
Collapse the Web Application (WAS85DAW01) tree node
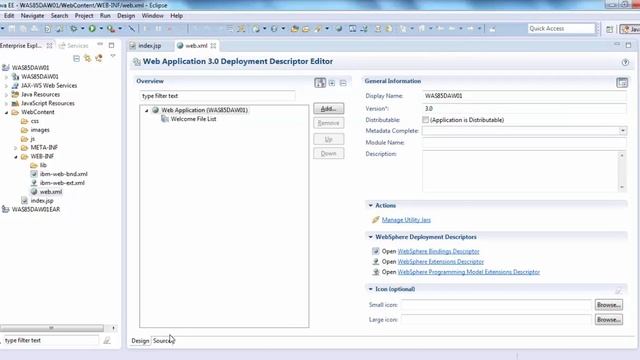[x=147, y=110]
